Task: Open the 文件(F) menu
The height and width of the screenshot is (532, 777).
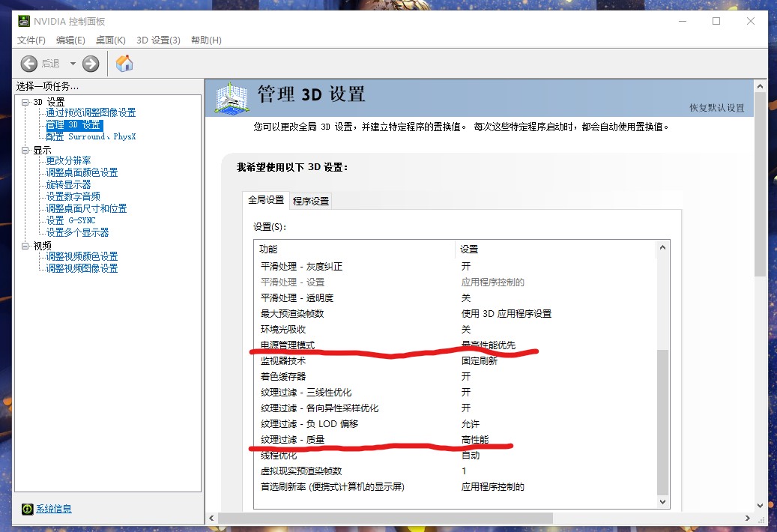Action: [x=31, y=40]
